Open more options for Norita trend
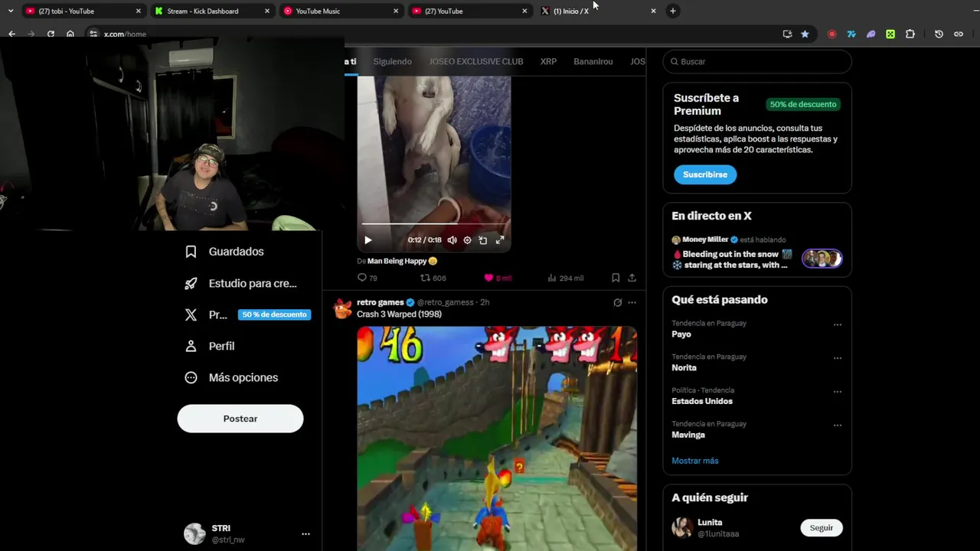980x551 pixels. 837,358
